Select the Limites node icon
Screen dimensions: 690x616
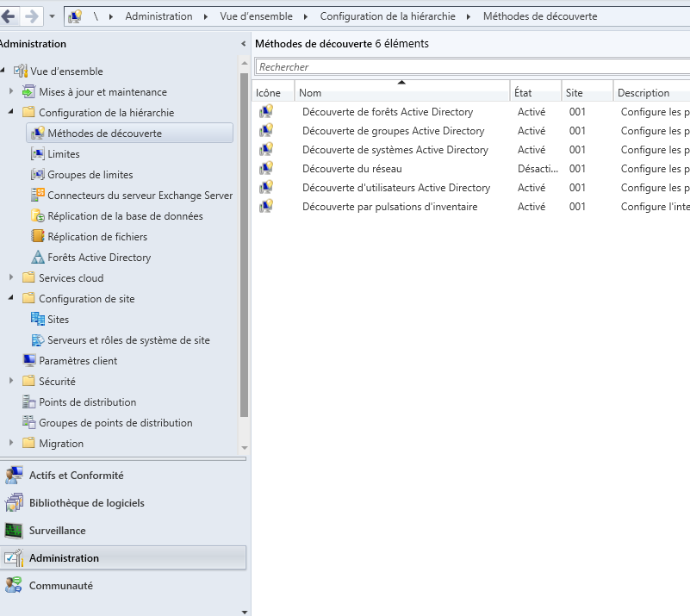point(38,154)
